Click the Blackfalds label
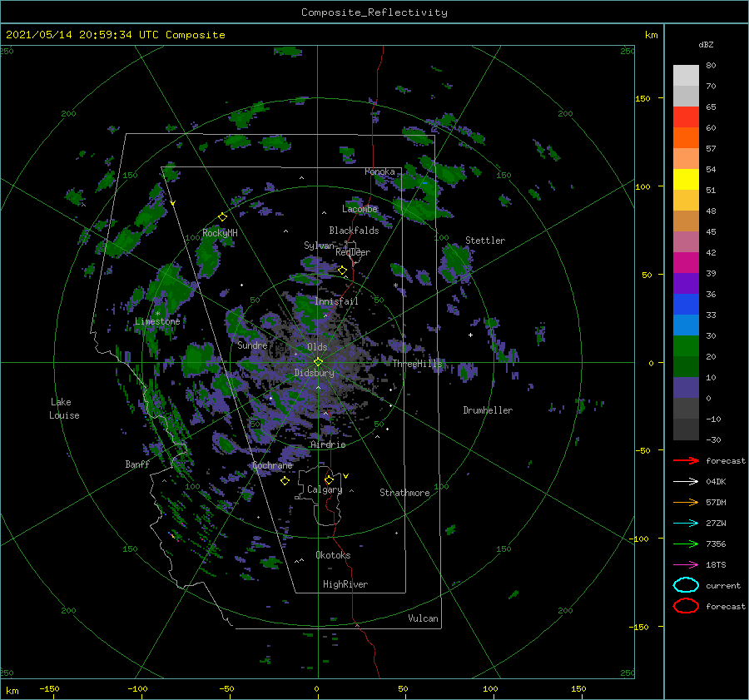 [x=354, y=231]
